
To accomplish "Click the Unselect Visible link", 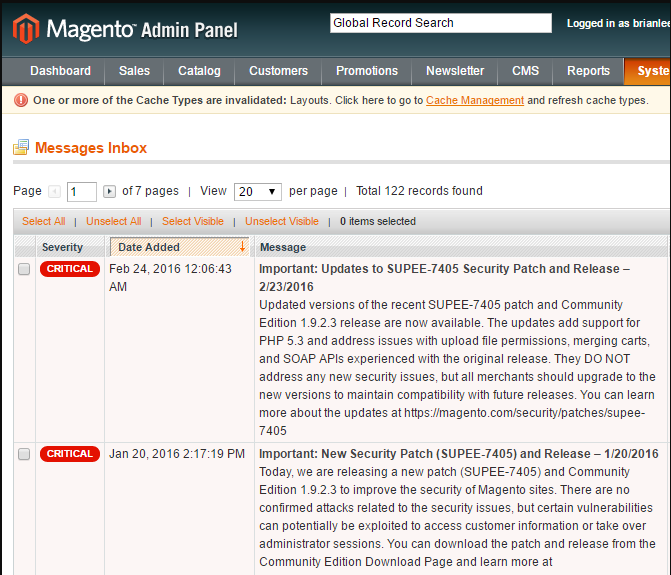I will [282, 221].
